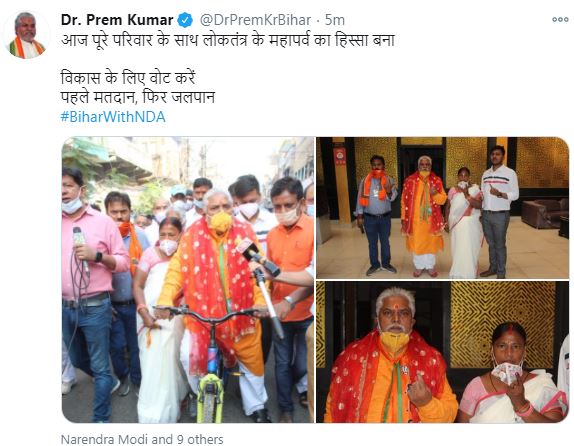The width and height of the screenshot is (574, 446).
Task: Click the blue verified badge icon
Action: tap(185, 20)
